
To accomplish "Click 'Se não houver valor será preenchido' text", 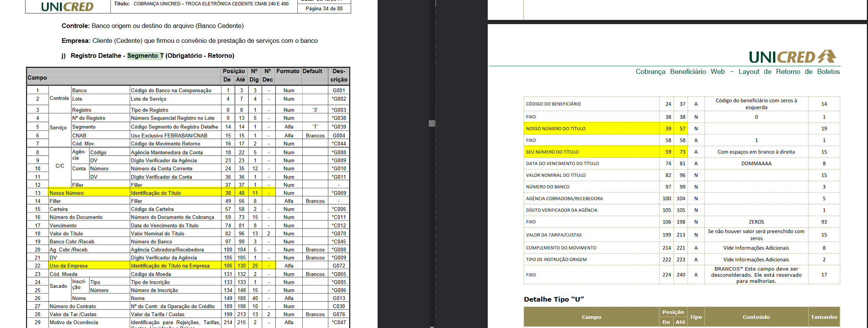I will pos(756,235).
